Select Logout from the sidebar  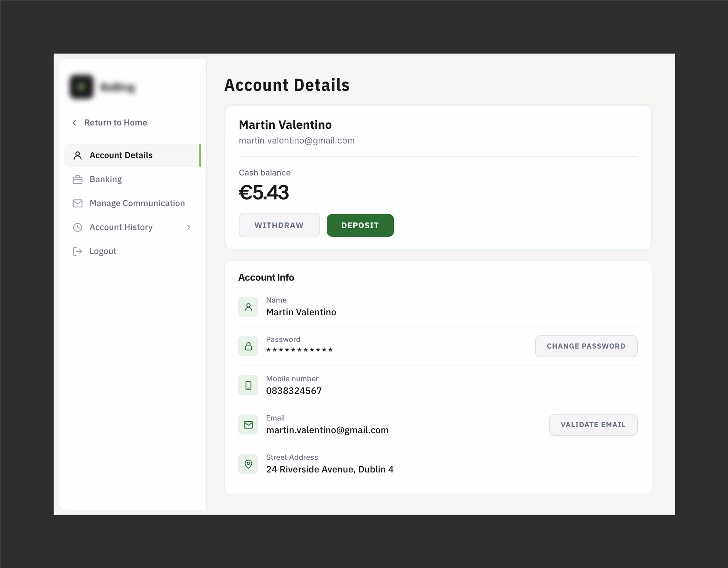(132, 251)
